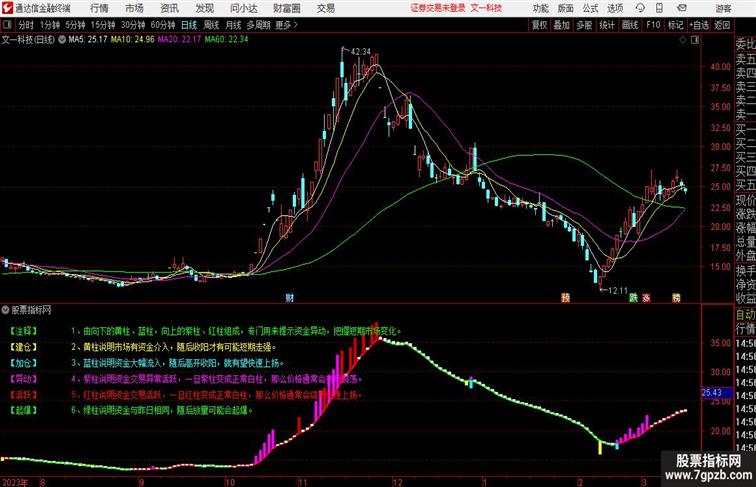Switch to 30分钟 period tab
756x487 pixels.
click(x=133, y=25)
